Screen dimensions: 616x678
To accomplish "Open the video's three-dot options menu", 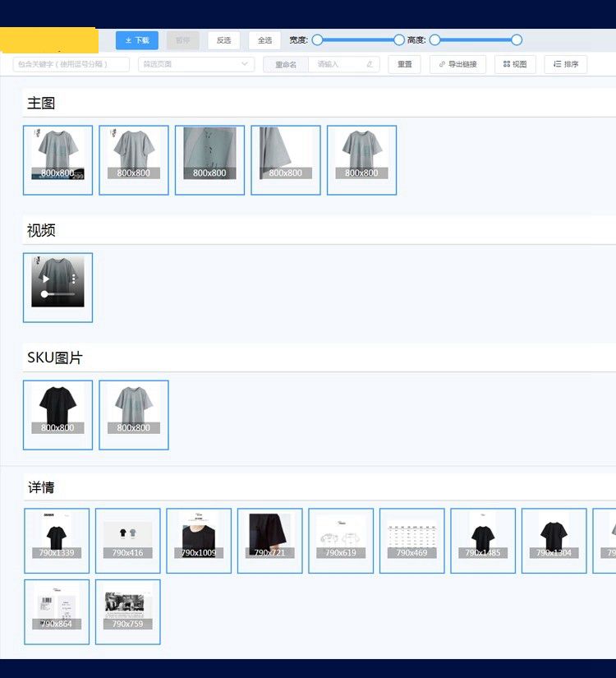I will [x=73, y=279].
